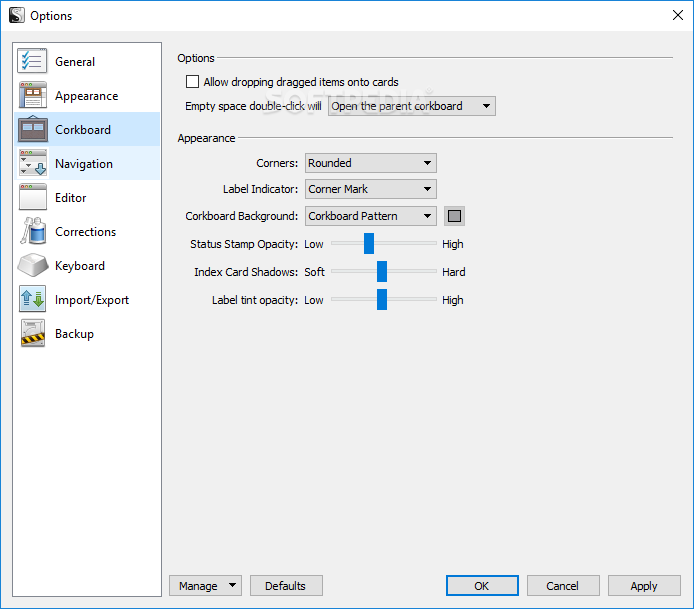
Task: Click the "Label Indicator:" label
Action: tap(260, 189)
